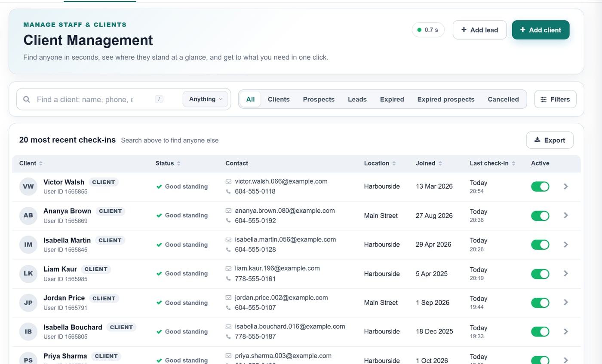Click the Add lead button
The height and width of the screenshot is (364, 602).
click(479, 30)
